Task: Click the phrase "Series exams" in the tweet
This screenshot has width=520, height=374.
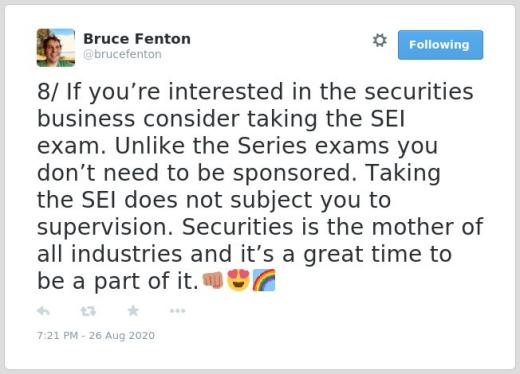Action: pyautogui.click(x=313, y=146)
